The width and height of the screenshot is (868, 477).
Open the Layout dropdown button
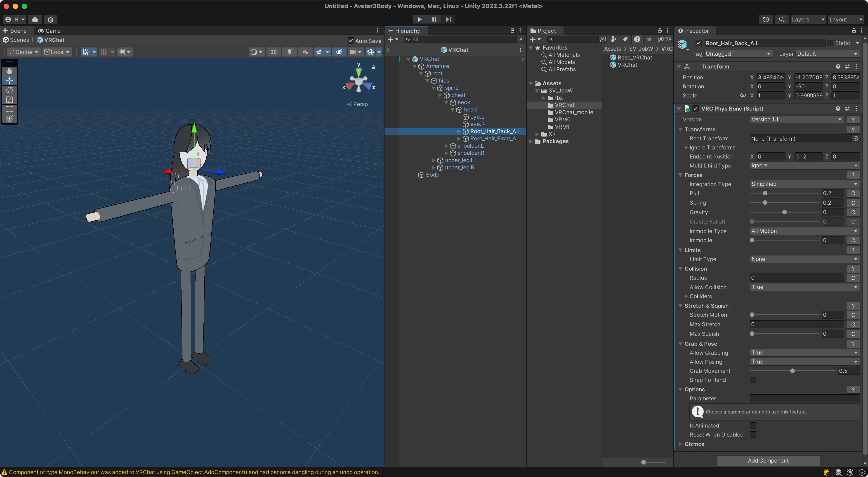click(x=846, y=19)
